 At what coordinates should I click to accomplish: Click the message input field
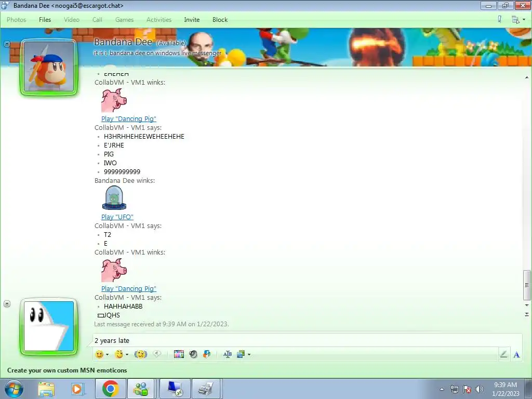click(307, 340)
